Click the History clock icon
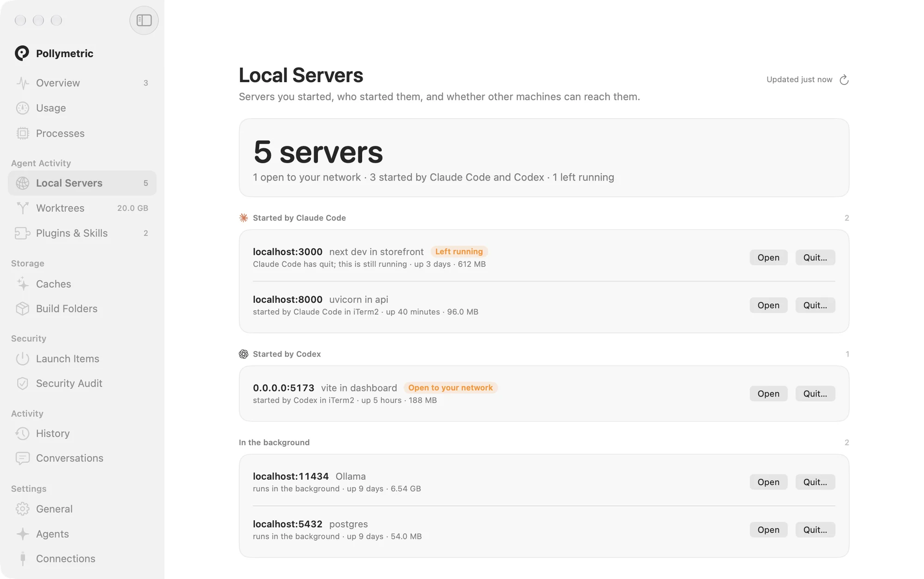 point(23,434)
